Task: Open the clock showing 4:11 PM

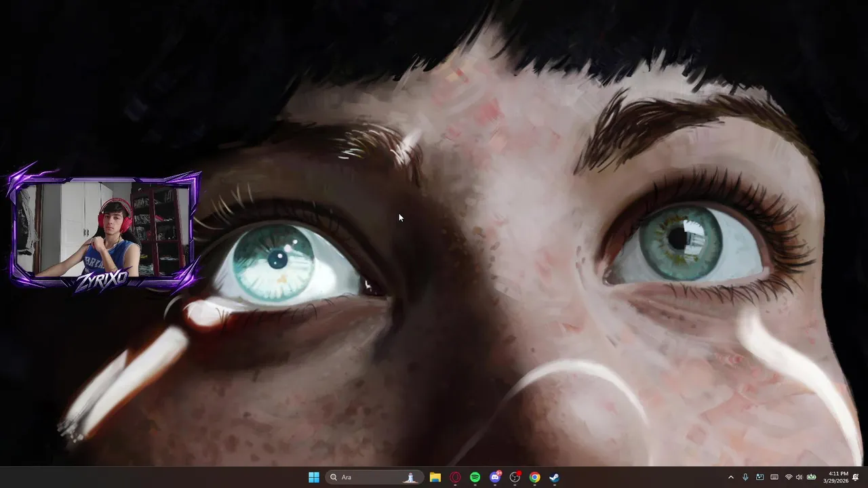Action: [835, 477]
